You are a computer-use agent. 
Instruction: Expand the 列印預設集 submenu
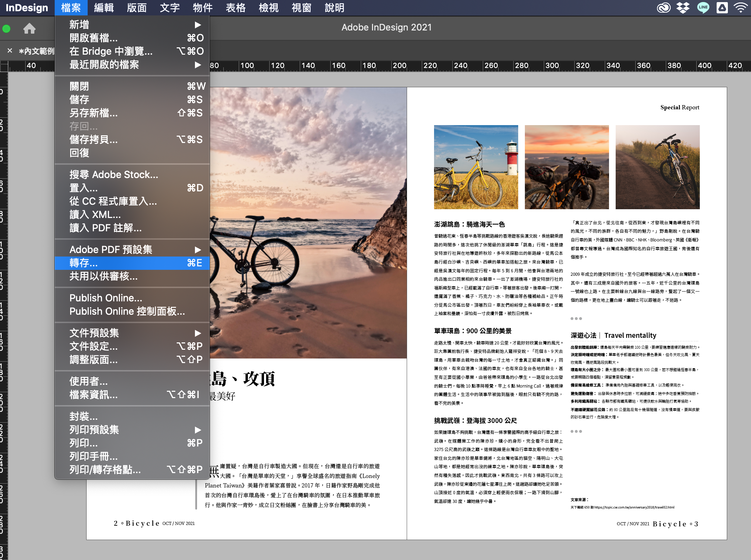click(198, 430)
